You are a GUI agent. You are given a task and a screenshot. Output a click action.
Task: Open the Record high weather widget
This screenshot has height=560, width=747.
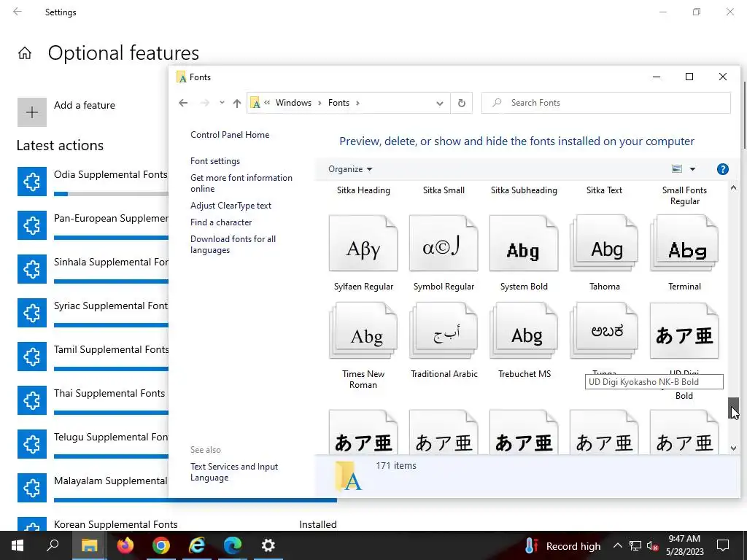point(562,545)
